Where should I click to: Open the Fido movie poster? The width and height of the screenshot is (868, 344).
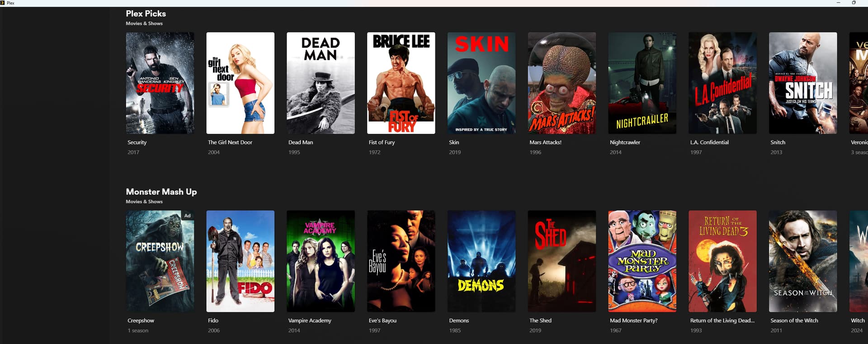(241, 261)
